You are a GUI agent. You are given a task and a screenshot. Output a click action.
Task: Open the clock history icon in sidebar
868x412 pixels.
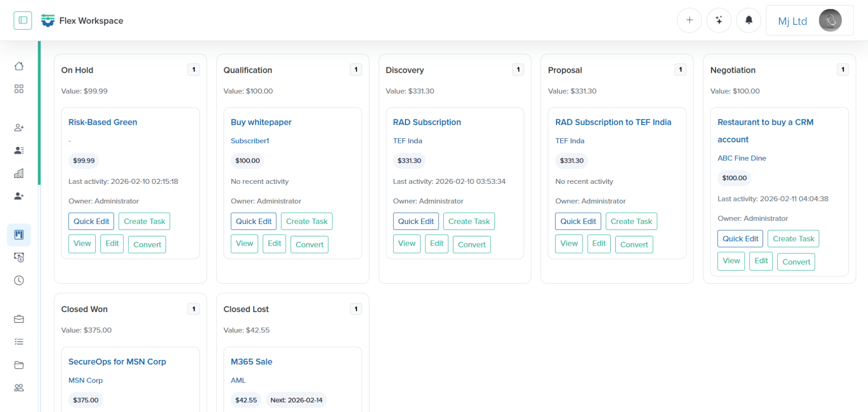tap(19, 281)
